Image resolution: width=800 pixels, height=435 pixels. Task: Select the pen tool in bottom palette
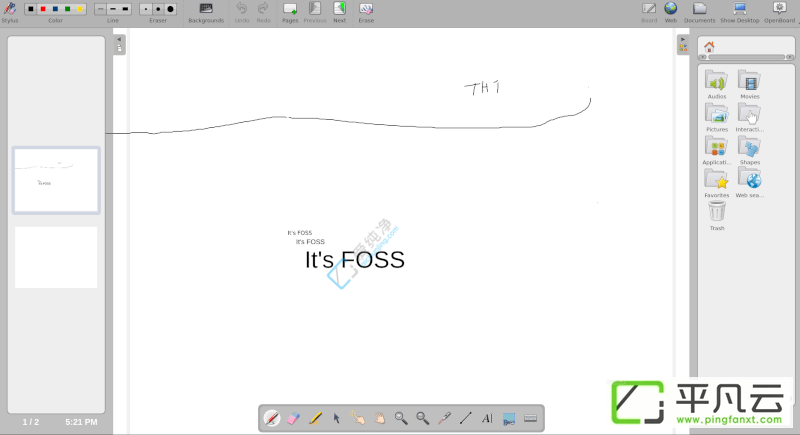(x=272, y=419)
